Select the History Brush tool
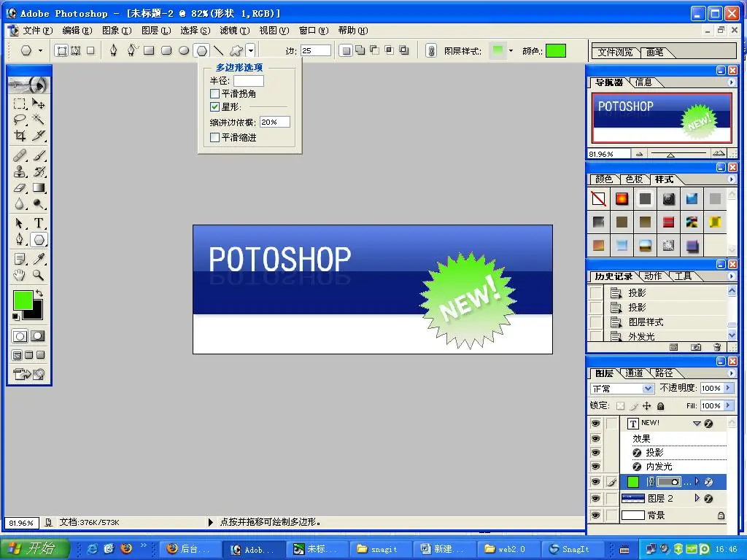The height and width of the screenshot is (560, 747). [x=39, y=171]
